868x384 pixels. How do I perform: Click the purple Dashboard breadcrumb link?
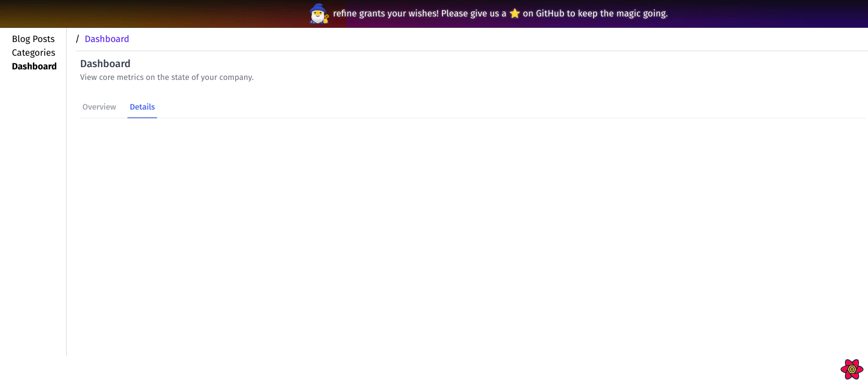[107, 39]
